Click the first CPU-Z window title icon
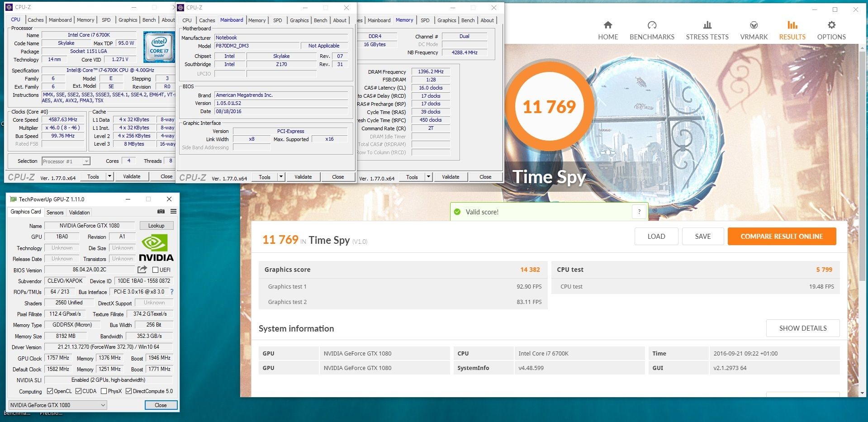This screenshot has width=868, height=422. pos(9,7)
